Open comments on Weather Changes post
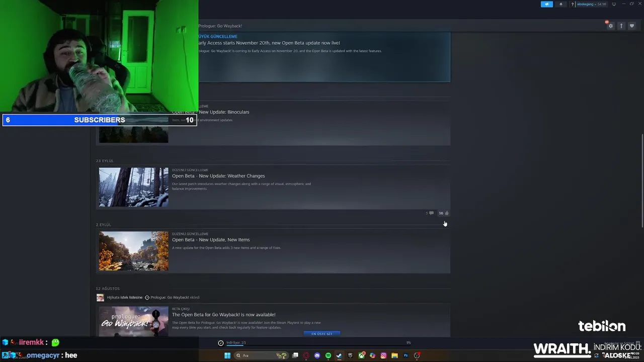Viewport: 644px width, 362px height. (430, 213)
